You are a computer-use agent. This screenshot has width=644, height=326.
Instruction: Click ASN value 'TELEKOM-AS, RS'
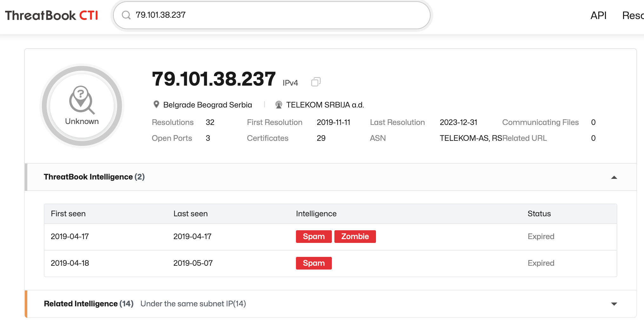click(471, 138)
